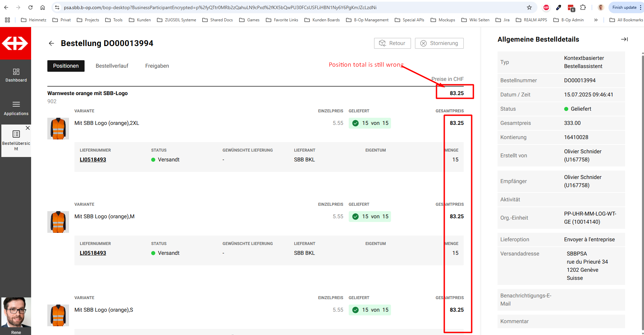
Task: Open the Dashboard from sidebar
Action: pos(16,75)
